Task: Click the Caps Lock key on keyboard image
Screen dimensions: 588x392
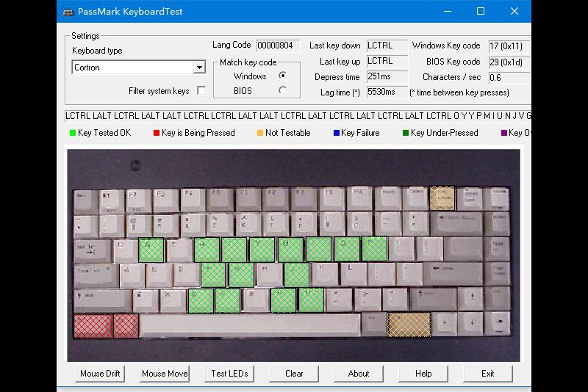Action: (96, 275)
